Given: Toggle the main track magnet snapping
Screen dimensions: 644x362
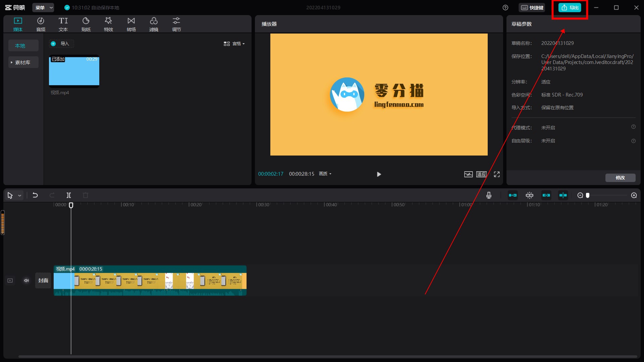Looking at the screenshot, I should pyautogui.click(x=513, y=195).
